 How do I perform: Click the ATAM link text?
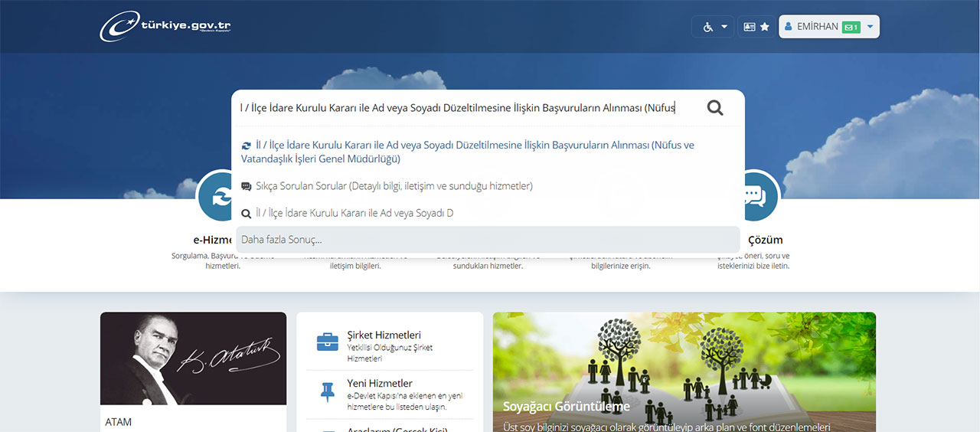pos(119,422)
